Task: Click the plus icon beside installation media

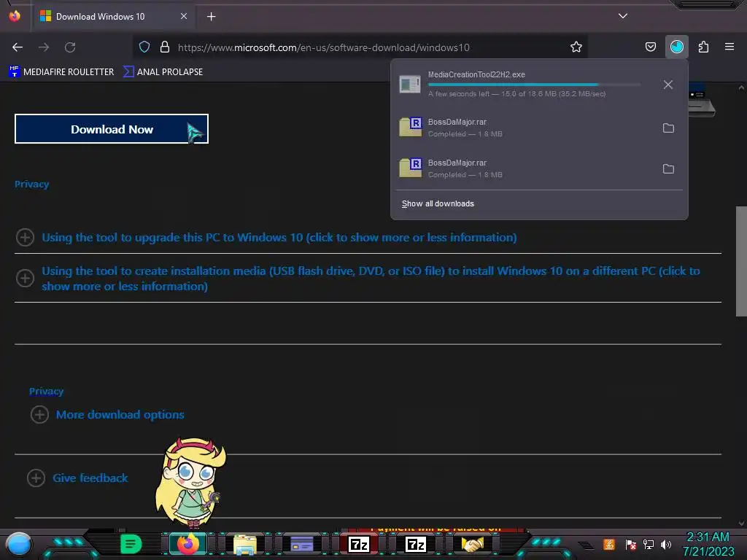Action: [25, 278]
